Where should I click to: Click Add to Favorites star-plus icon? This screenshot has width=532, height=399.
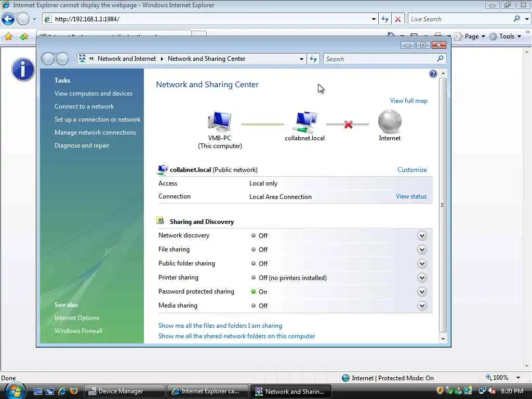pyautogui.click(x=24, y=36)
